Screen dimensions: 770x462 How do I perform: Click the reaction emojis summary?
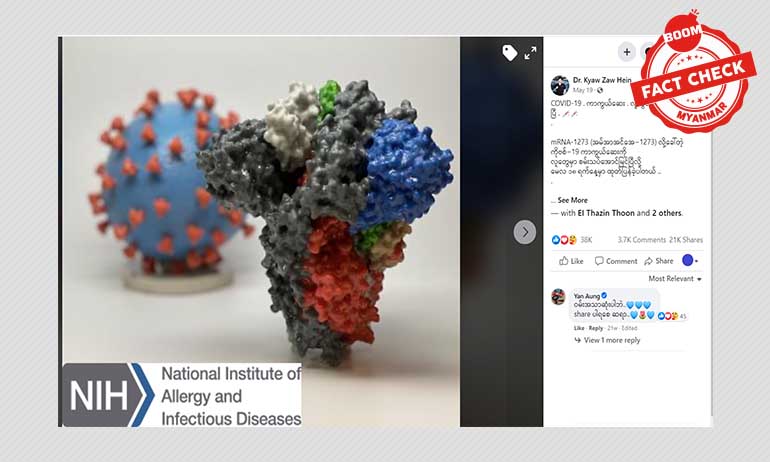[564, 240]
